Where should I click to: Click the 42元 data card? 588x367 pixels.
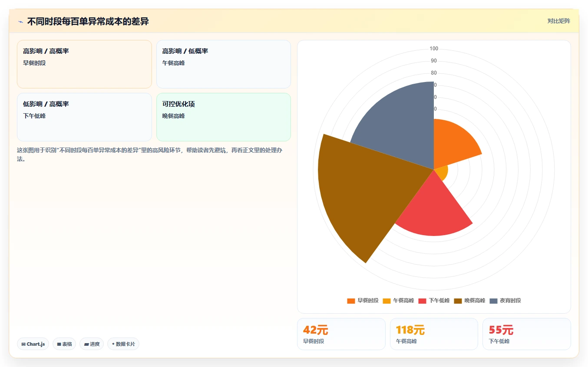tap(341, 334)
